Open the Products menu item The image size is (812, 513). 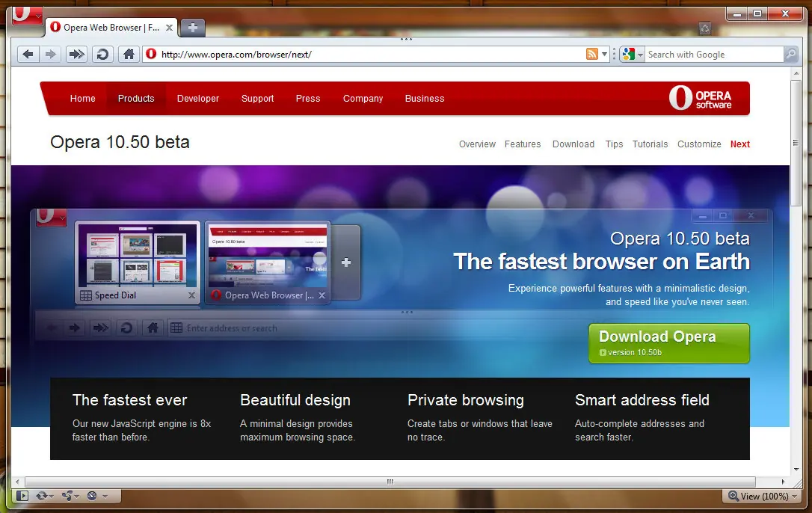click(136, 99)
